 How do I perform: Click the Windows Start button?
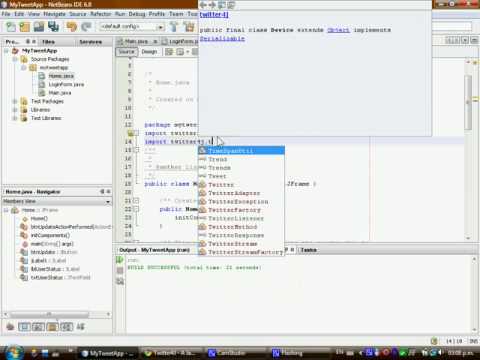pos(14,353)
